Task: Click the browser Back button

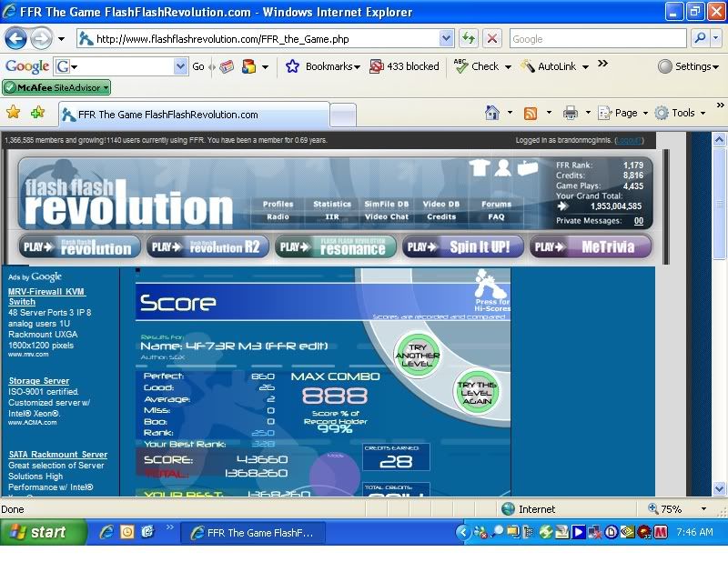Action: (16, 38)
